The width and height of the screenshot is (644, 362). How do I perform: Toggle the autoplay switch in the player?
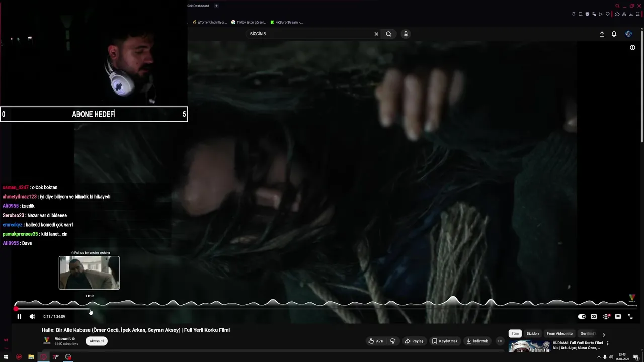coord(582,316)
